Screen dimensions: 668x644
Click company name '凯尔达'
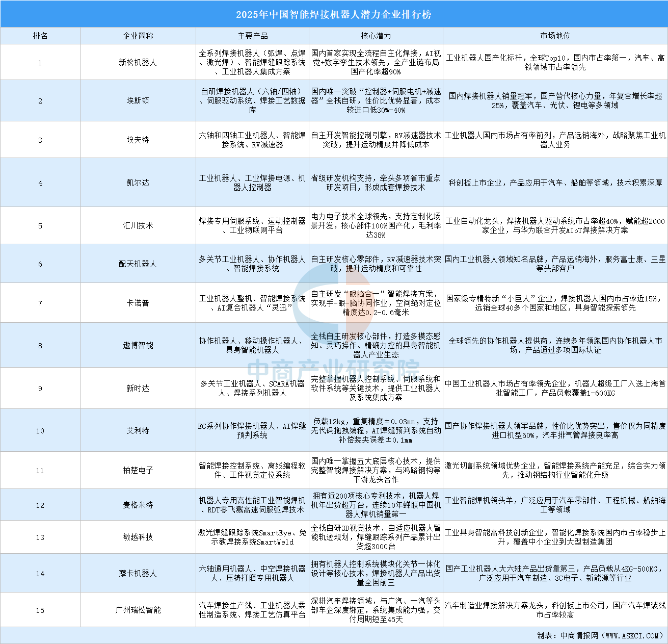click(138, 183)
